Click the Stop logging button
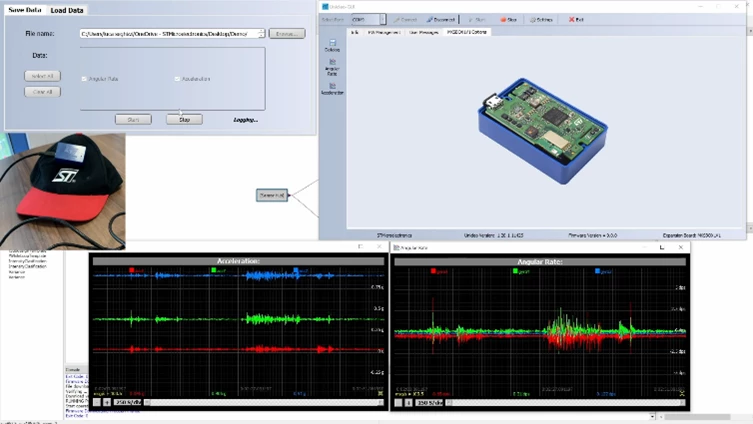This screenshot has height=424, width=753. 184,120
